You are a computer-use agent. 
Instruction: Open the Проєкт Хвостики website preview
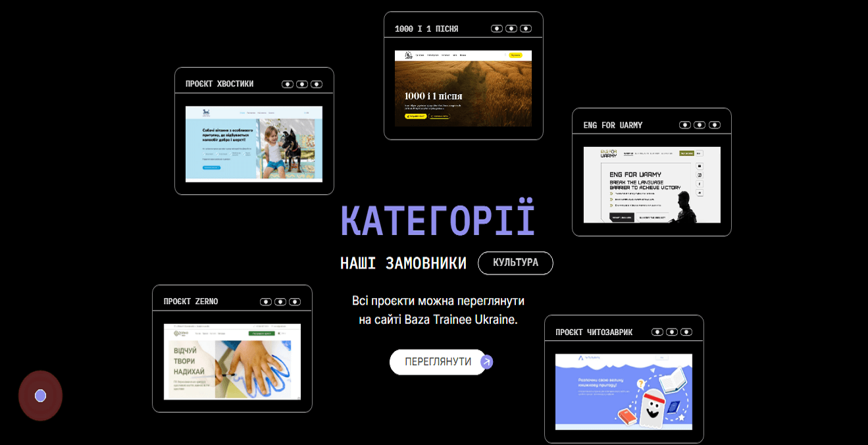(254, 144)
